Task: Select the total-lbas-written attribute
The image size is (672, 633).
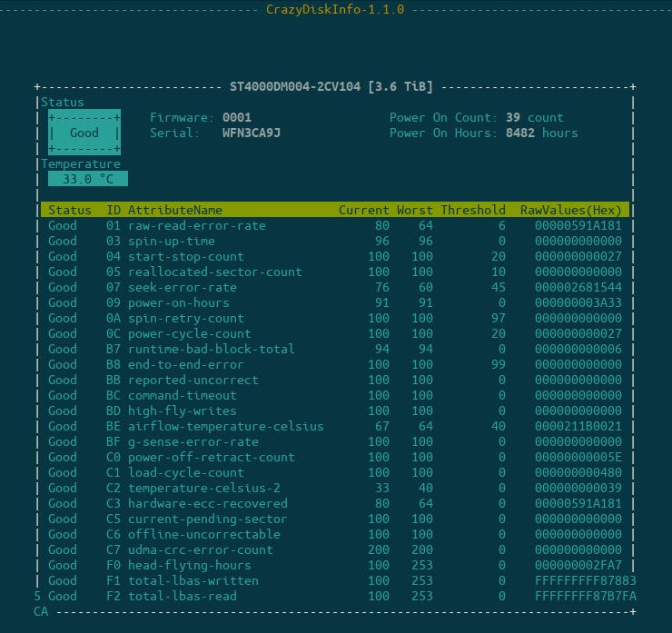Action: 193,580
